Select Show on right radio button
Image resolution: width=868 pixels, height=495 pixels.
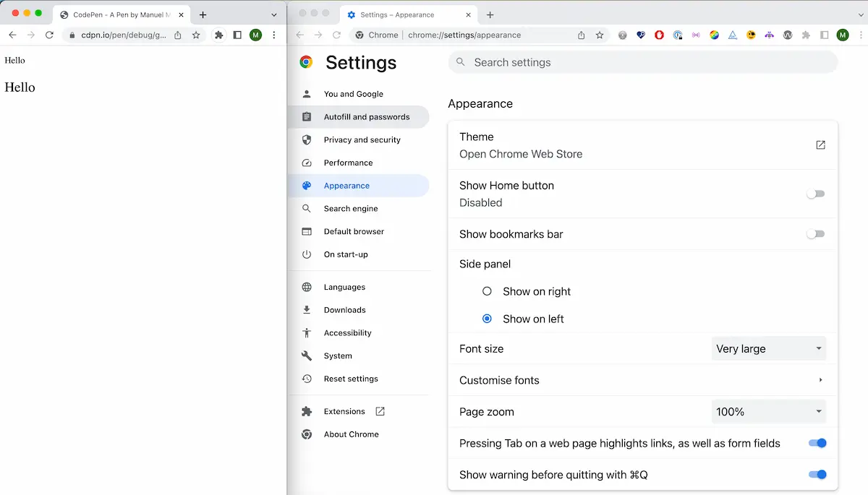(x=487, y=291)
